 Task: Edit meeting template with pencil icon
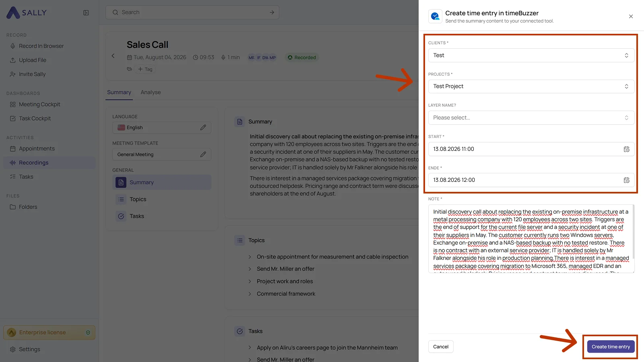[203, 154]
